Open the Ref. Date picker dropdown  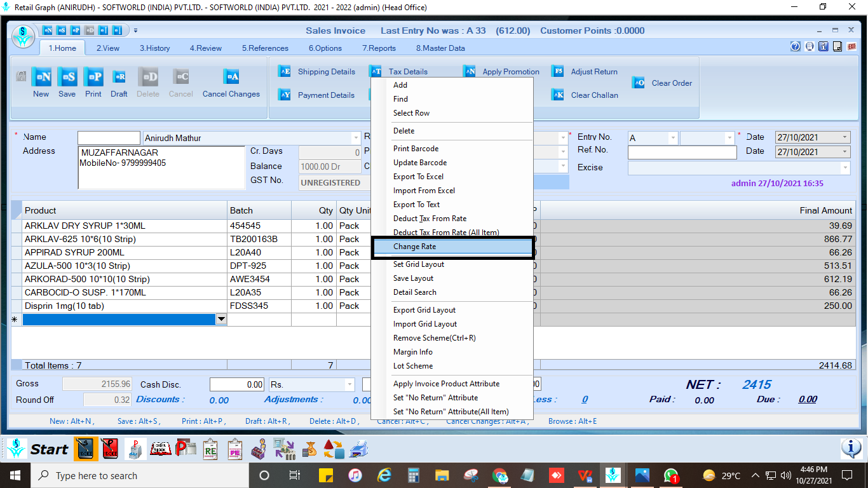pyautogui.click(x=844, y=152)
